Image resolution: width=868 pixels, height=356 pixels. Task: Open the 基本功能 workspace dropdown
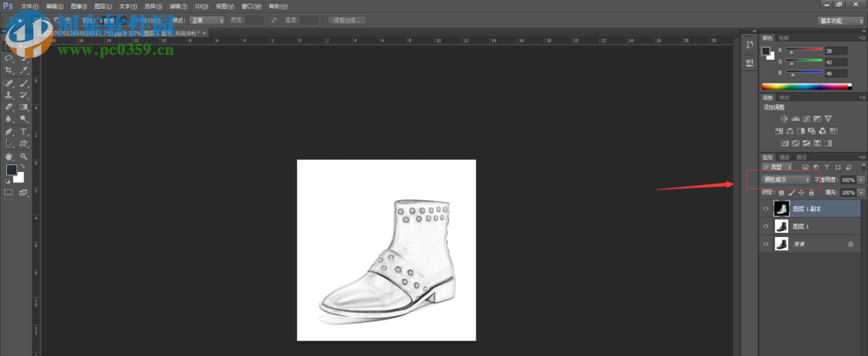[x=840, y=20]
